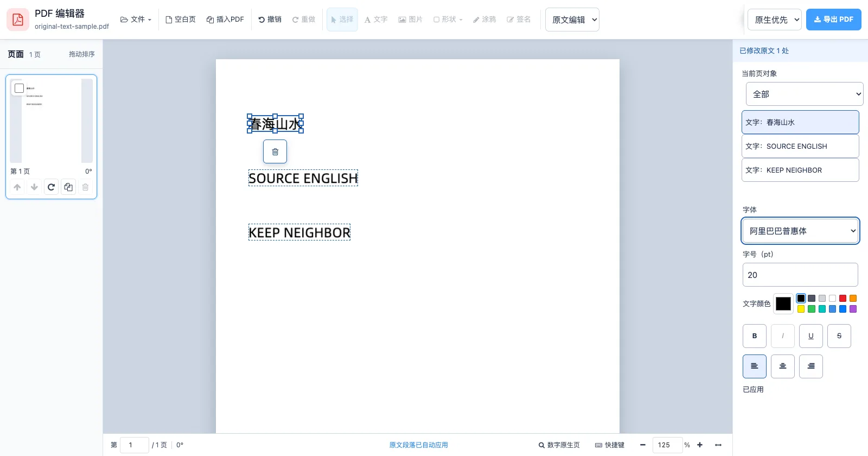Select 文字: SOURCE ENGLISH in object list
868x456 pixels.
point(801,146)
